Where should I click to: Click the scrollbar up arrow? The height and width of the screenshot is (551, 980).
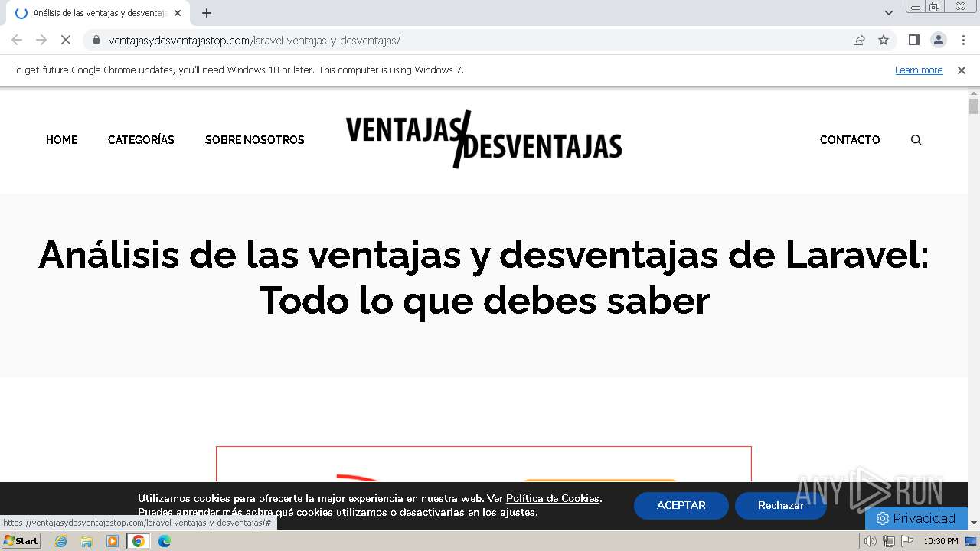[x=974, y=92]
